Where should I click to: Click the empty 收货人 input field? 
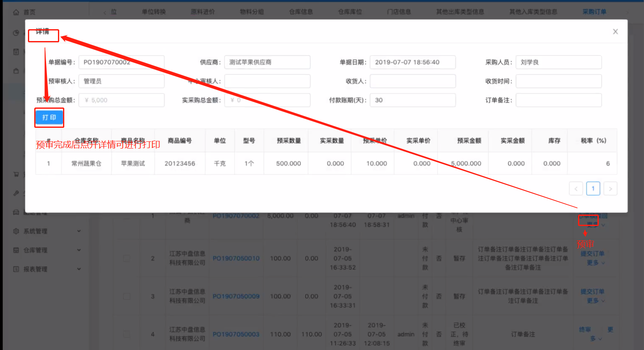(413, 81)
